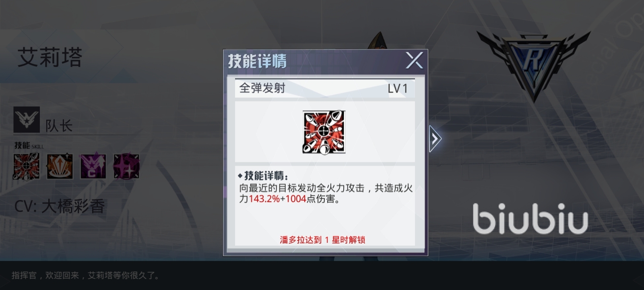Click the R rarity emblem

pyautogui.click(x=534, y=64)
